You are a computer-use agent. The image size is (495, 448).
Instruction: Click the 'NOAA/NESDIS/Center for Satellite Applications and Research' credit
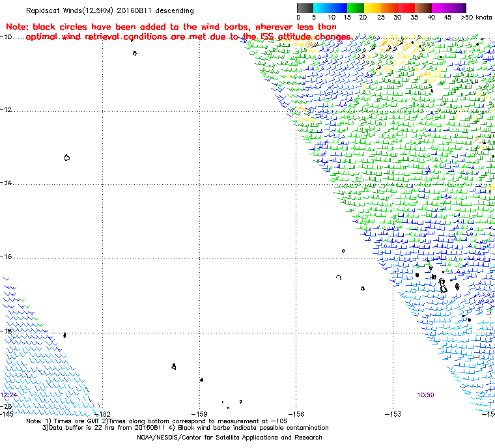point(229,438)
